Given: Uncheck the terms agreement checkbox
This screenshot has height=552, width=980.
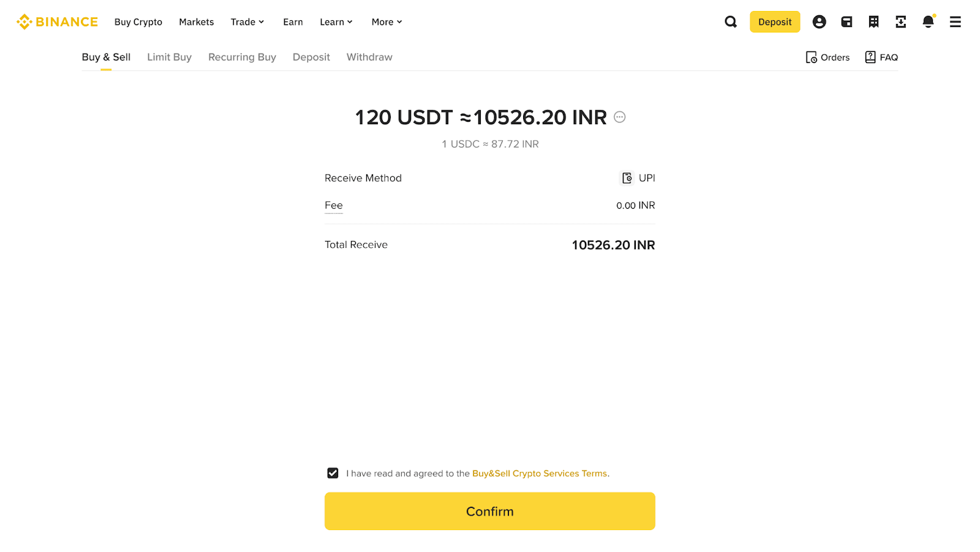Looking at the screenshot, I should coord(333,473).
